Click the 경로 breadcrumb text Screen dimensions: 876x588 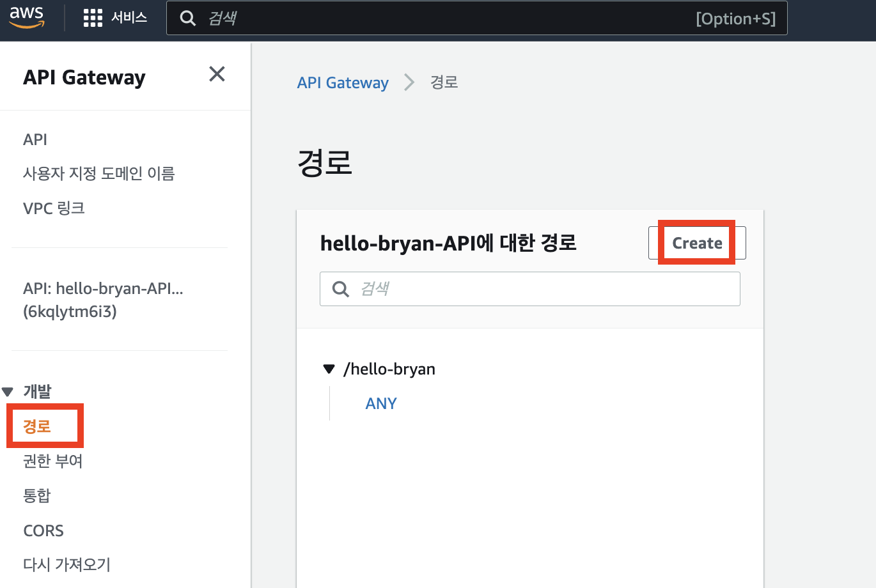(444, 82)
